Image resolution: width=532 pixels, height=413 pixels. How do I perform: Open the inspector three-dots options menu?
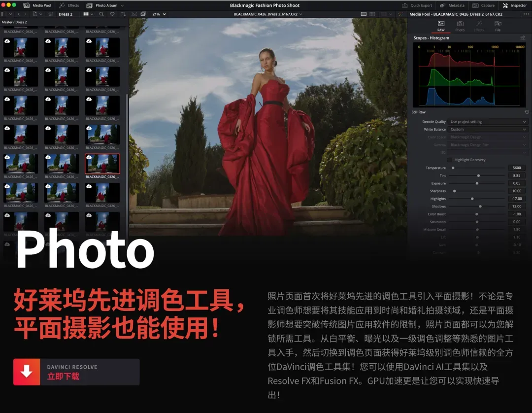point(526,14)
